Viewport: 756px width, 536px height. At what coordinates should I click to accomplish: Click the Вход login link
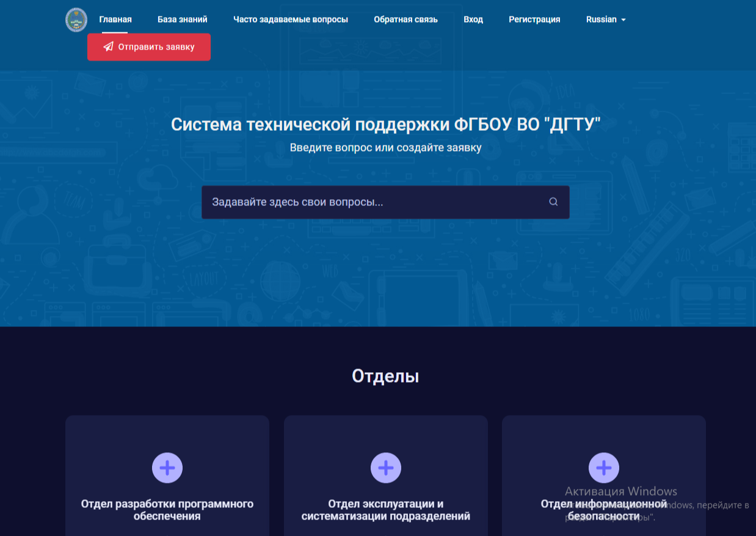pyautogui.click(x=473, y=20)
